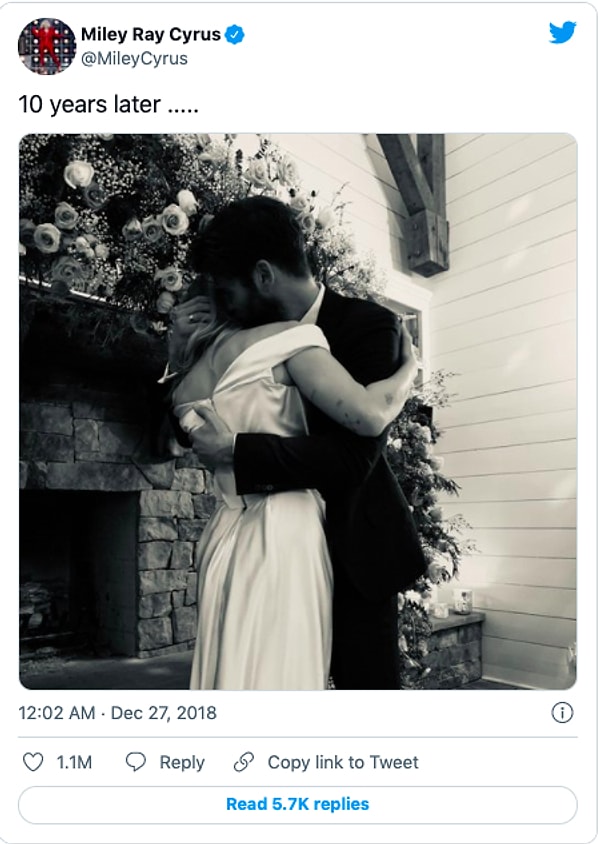Open the @MileyCyrus handle link

tap(134, 58)
